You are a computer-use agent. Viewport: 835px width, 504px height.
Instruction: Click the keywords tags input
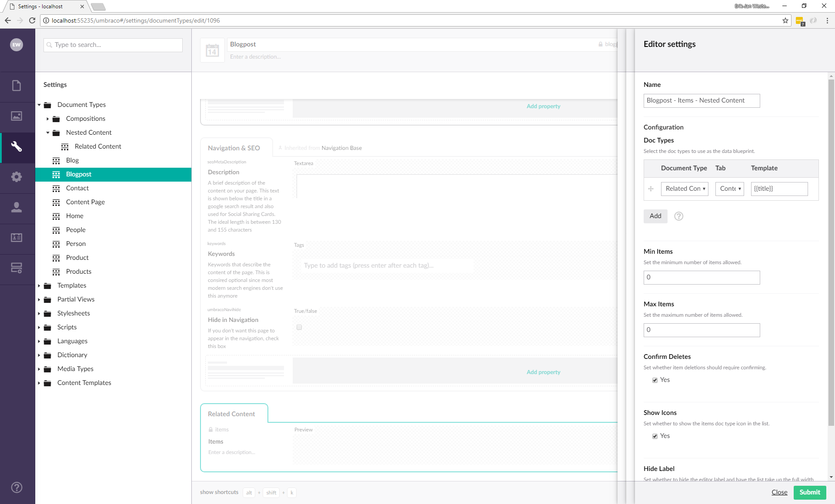coord(386,265)
